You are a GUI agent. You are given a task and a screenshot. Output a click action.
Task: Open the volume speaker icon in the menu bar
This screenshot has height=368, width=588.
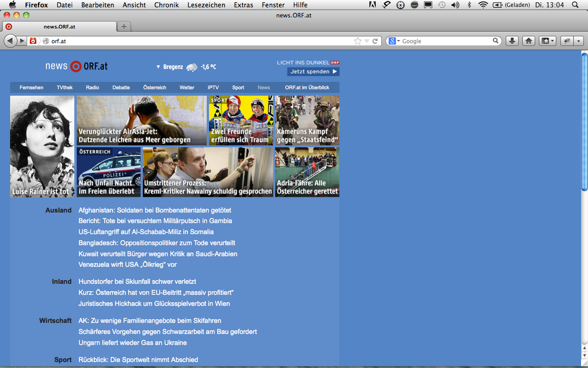[x=455, y=5]
